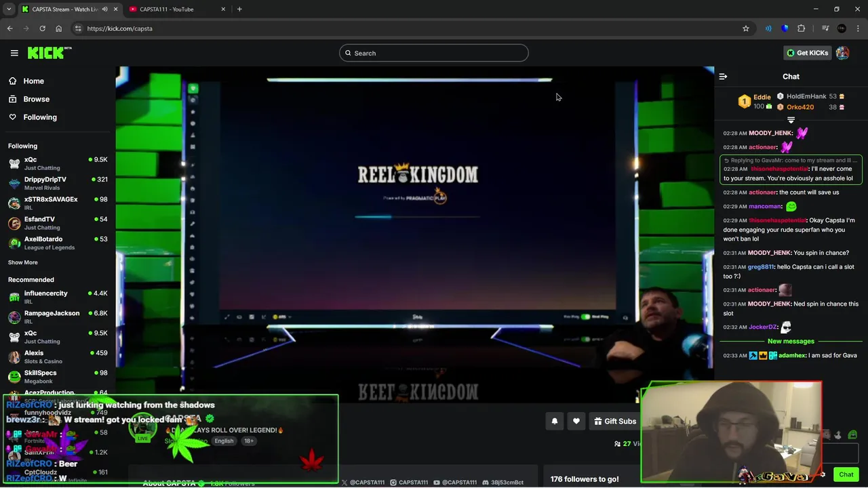The height and width of the screenshot is (488, 868).
Task: Click username mancoman in chat
Action: (x=765, y=207)
